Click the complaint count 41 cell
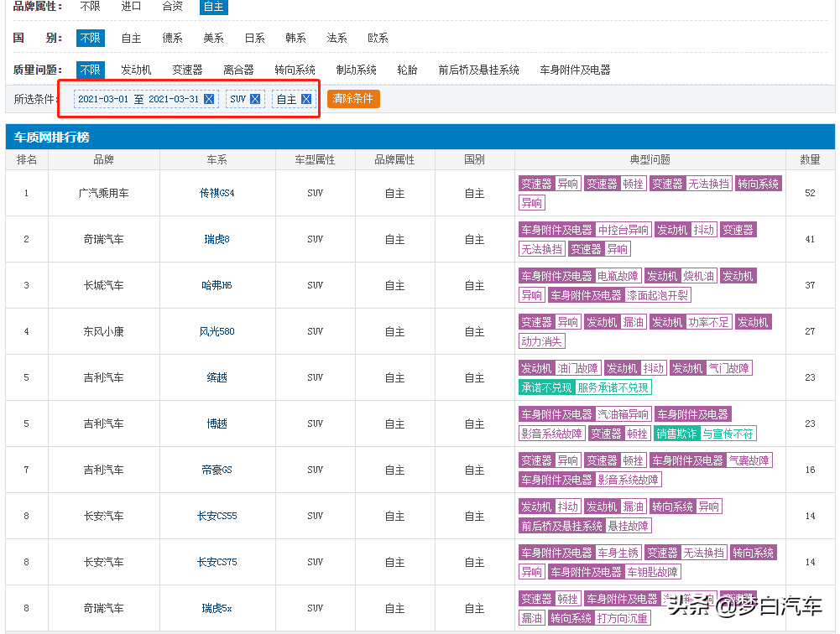Screen dimensions: 840x634 [x=810, y=239]
